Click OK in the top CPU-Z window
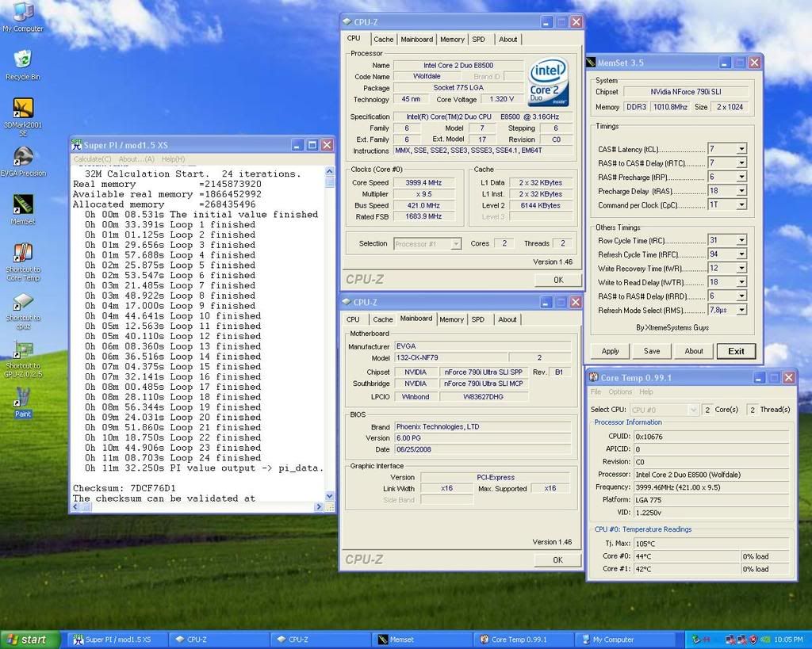Viewport: 812px width, 649px height. [558, 280]
